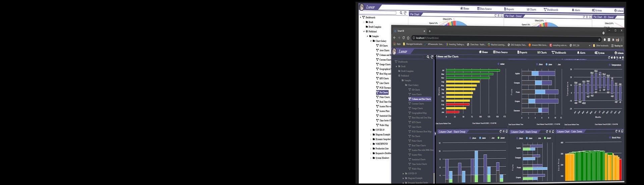Click the browser home icon

pyautogui.click(x=408, y=38)
